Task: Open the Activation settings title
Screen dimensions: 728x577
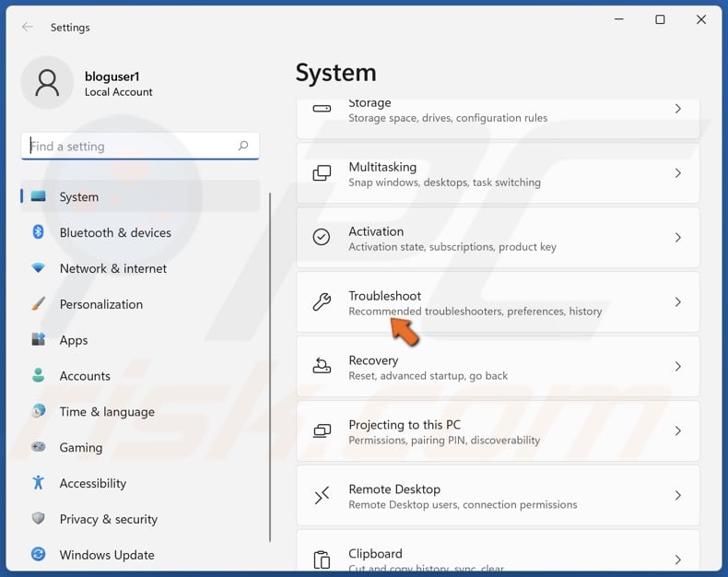Action: pyautogui.click(x=376, y=231)
